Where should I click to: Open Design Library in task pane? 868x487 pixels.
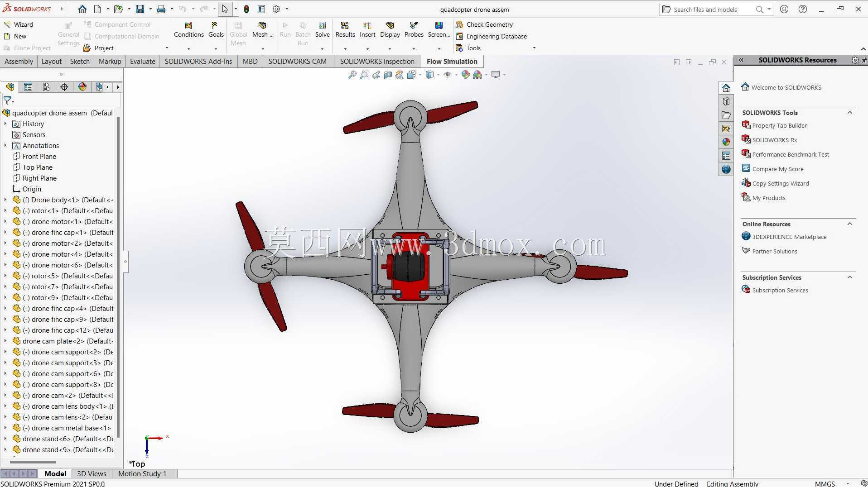[x=726, y=101]
